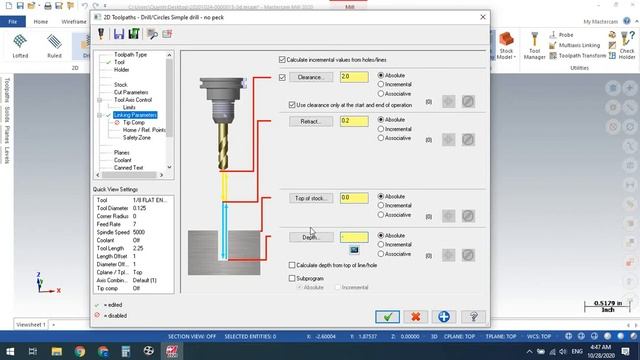Toggle Calculate incremental values from holes/lines
Screen dimensions: 640x360
click(282, 60)
